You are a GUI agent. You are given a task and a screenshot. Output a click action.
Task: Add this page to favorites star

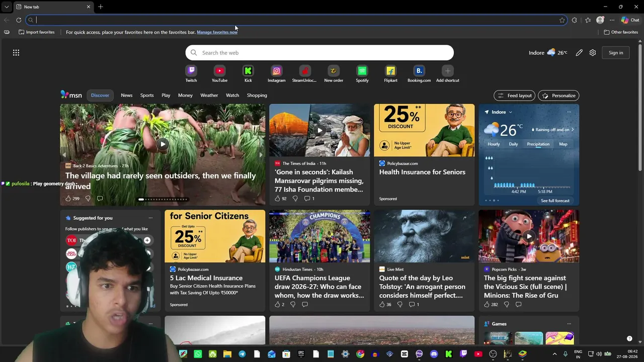tap(562, 20)
